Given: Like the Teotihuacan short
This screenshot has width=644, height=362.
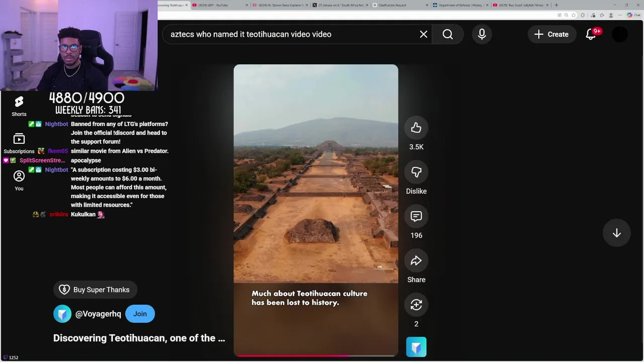Looking at the screenshot, I should coord(416,128).
